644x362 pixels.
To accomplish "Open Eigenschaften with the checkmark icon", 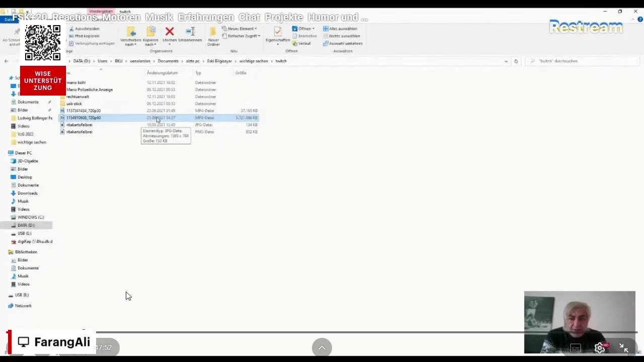I will (x=278, y=35).
